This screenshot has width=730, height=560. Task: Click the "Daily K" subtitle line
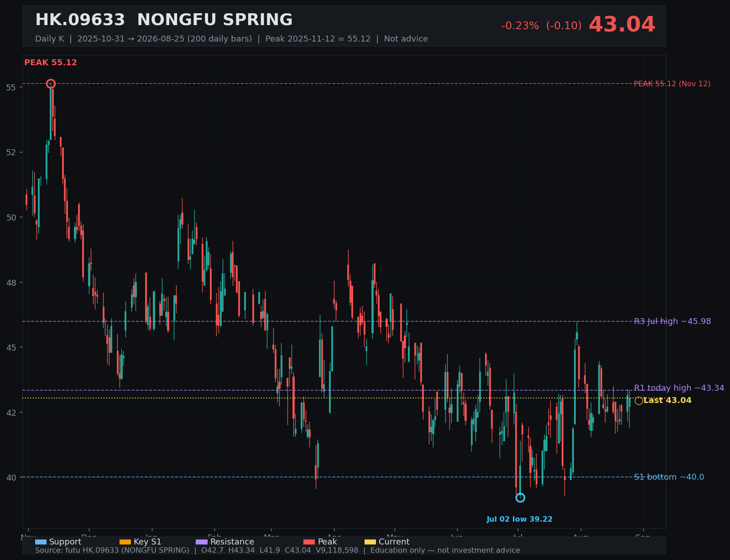pyautogui.click(x=231, y=39)
